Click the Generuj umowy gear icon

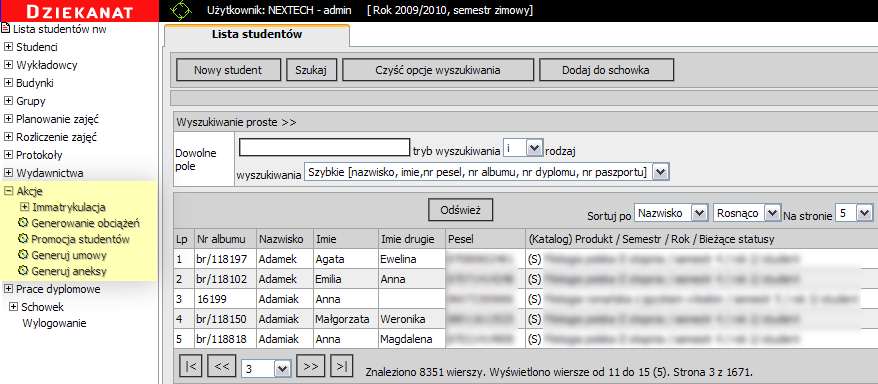23,255
